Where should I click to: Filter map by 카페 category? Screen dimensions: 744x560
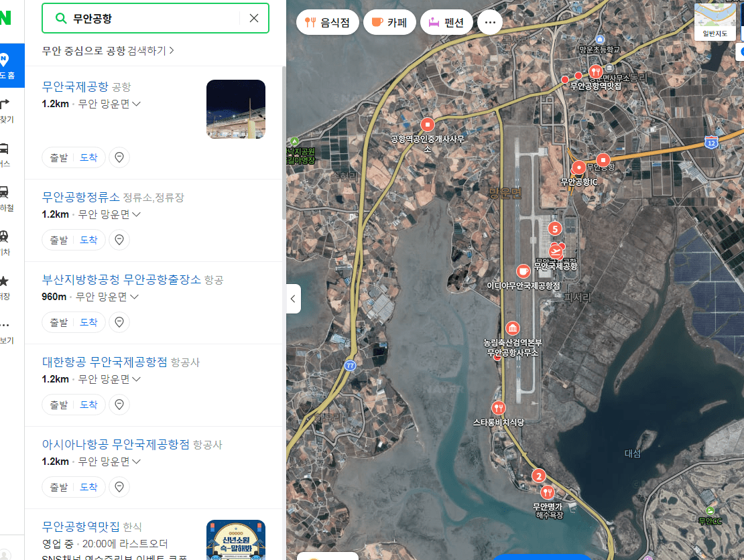click(x=389, y=22)
